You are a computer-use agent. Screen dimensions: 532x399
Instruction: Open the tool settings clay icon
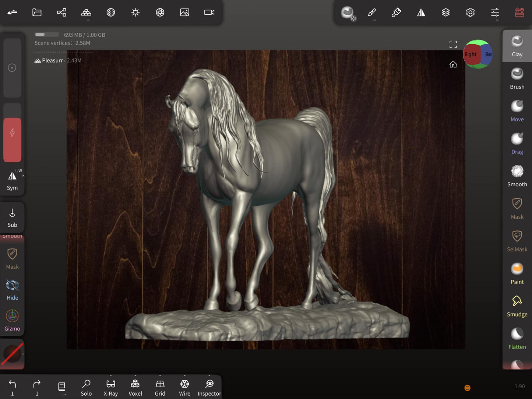[348, 13]
